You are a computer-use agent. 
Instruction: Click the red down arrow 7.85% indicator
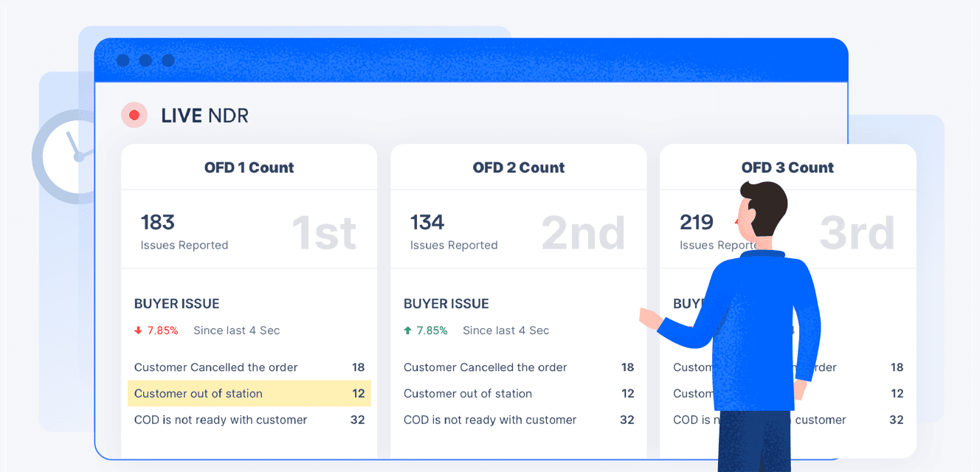[156, 330]
